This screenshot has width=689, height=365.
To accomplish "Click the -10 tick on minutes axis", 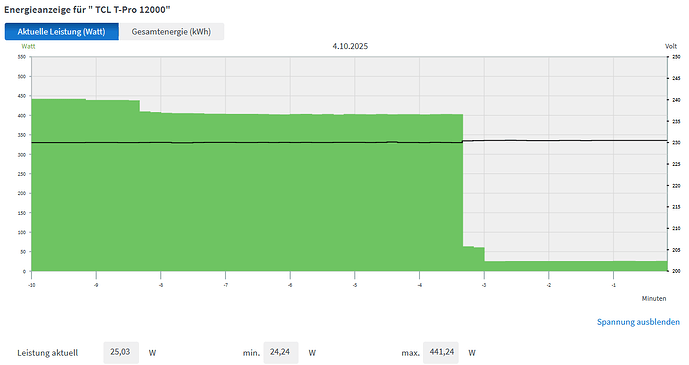I will point(32,285).
